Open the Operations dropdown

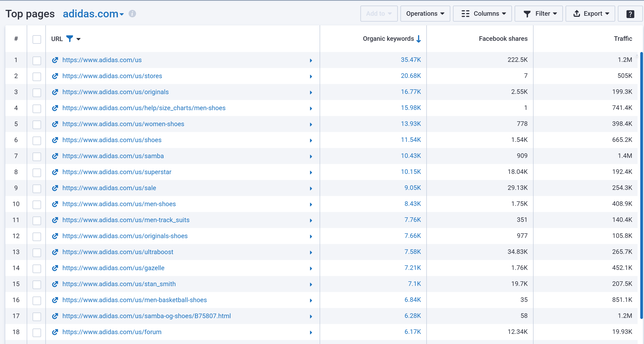(x=425, y=14)
